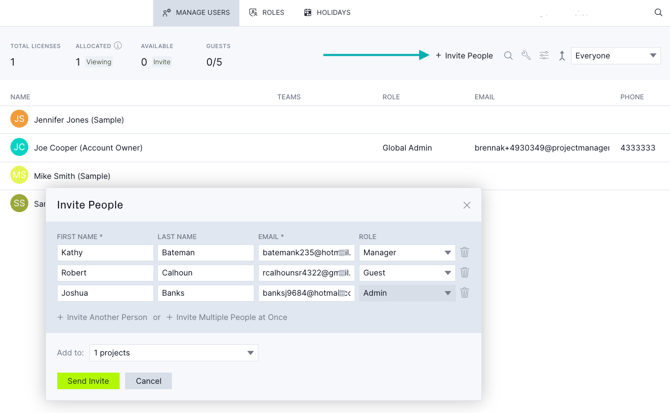Click the top-right search magnifier icon
670x413 pixels.
(x=658, y=12)
